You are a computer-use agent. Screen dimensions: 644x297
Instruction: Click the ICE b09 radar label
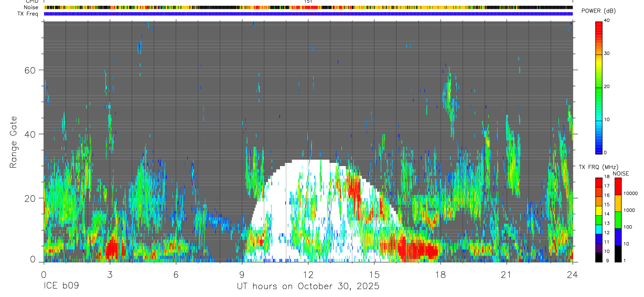click(x=60, y=287)
